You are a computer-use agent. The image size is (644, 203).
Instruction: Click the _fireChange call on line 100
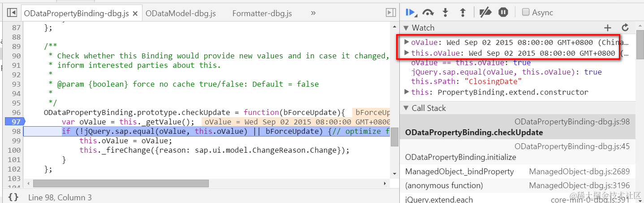click(x=214, y=150)
